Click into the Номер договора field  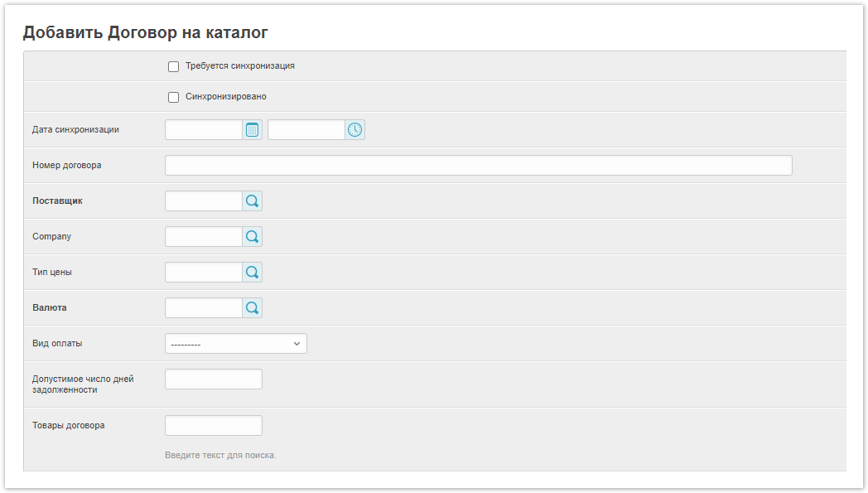pyautogui.click(x=478, y=166)
